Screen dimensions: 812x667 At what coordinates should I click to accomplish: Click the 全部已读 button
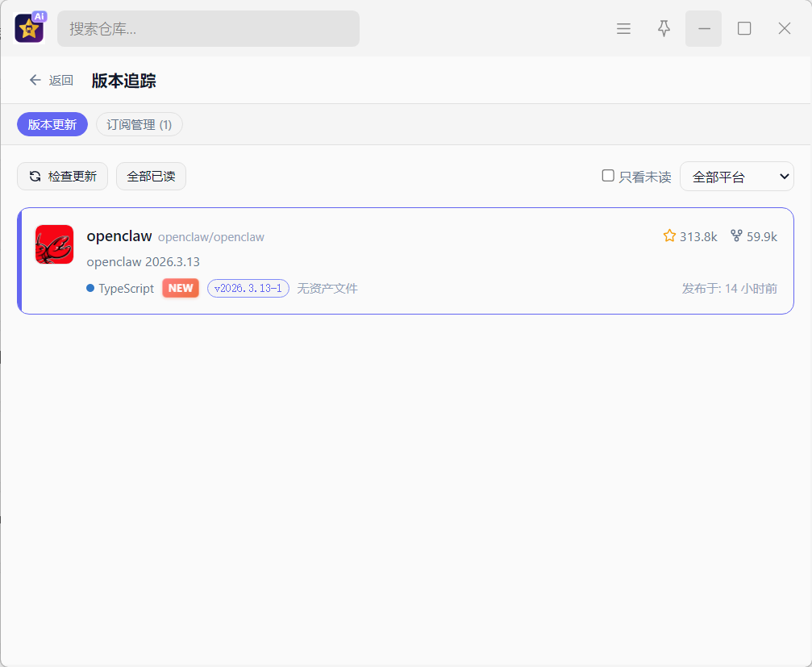(151, 177)
